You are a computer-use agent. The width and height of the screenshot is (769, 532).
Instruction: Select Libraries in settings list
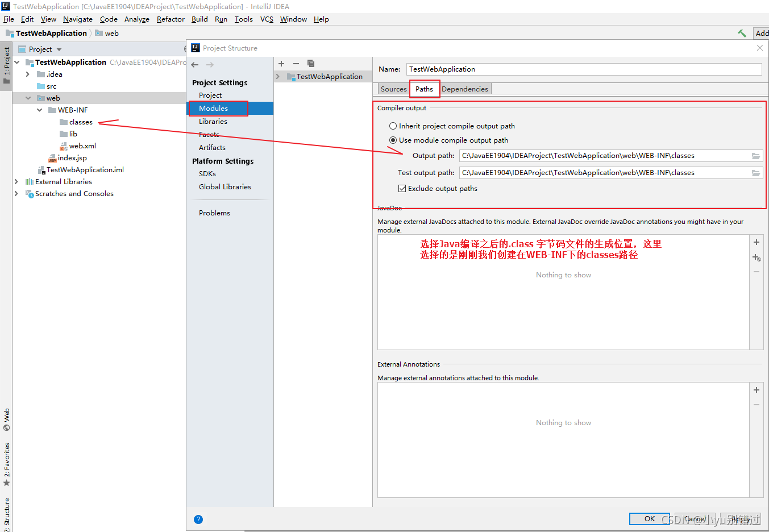click(x=213, y=122)
